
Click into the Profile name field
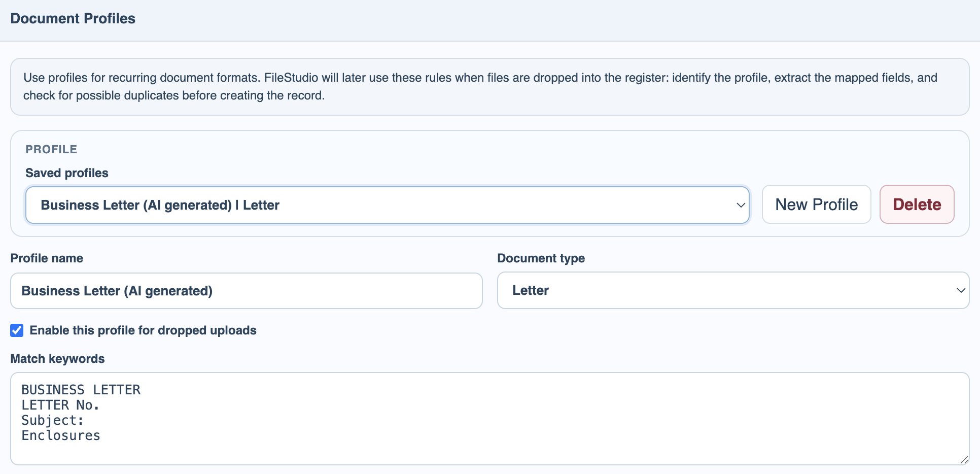tap(247, 291)
